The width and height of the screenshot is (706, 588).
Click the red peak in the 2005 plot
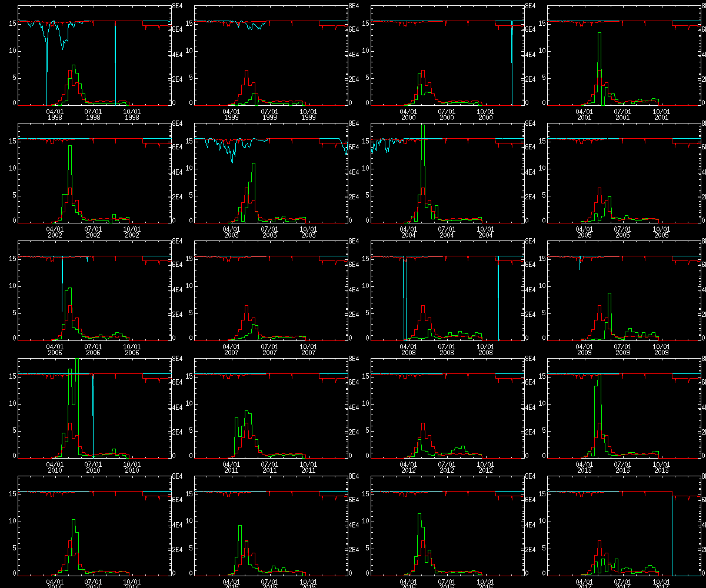(x=600, y=189)
